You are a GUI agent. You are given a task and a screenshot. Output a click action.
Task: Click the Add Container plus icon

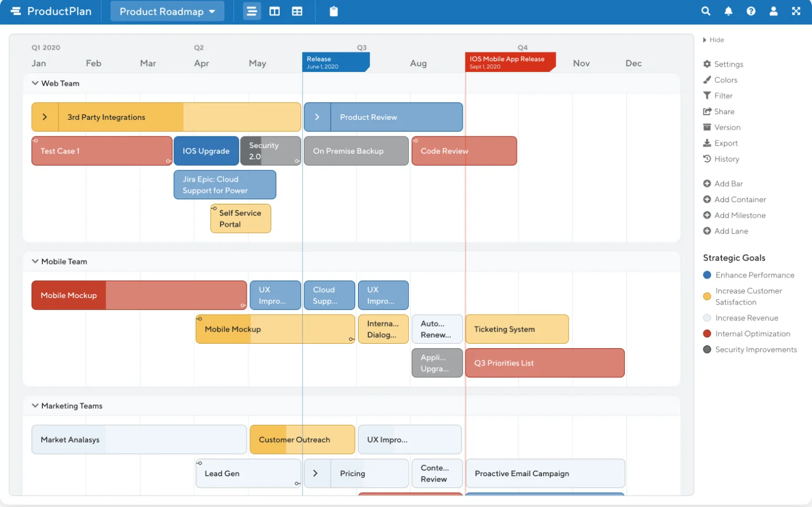[x=707, y=200]
